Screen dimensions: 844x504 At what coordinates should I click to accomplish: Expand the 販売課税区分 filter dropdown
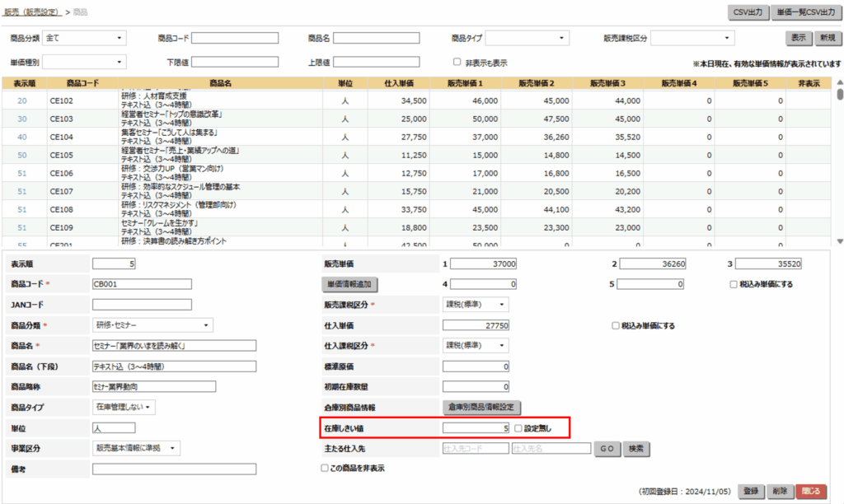coord(692,38)
